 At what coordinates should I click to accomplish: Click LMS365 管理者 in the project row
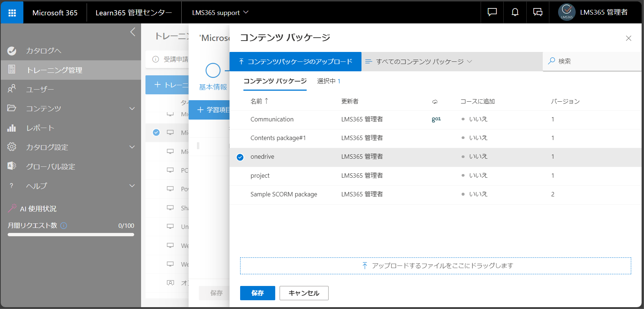[362, 176]
